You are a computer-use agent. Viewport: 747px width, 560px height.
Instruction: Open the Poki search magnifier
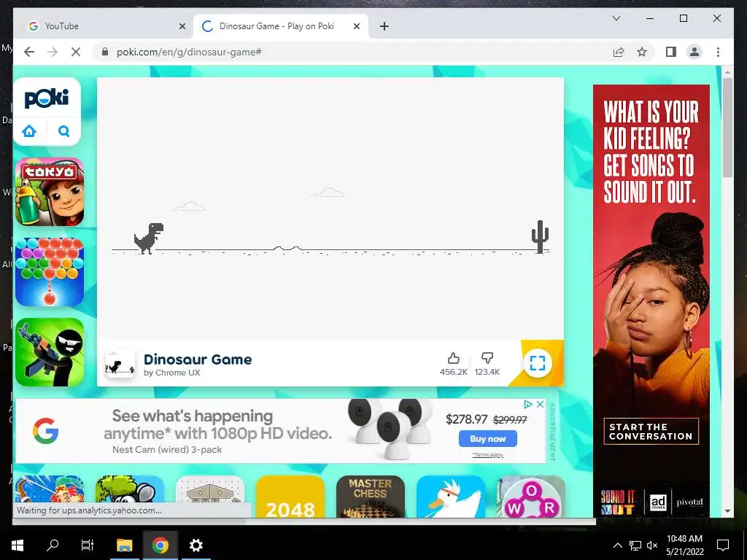pos(64,131)
